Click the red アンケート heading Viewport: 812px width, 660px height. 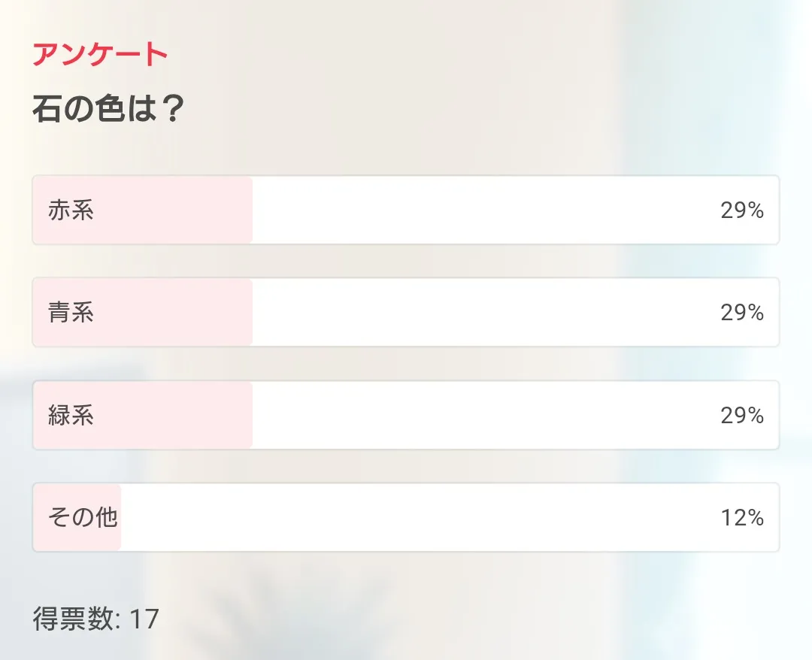99,54
